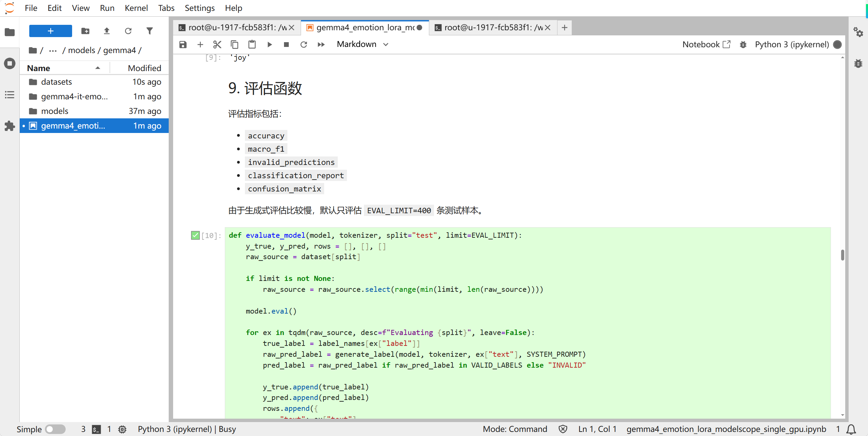Click Ln 1, Col 1 in status bar

597,429
